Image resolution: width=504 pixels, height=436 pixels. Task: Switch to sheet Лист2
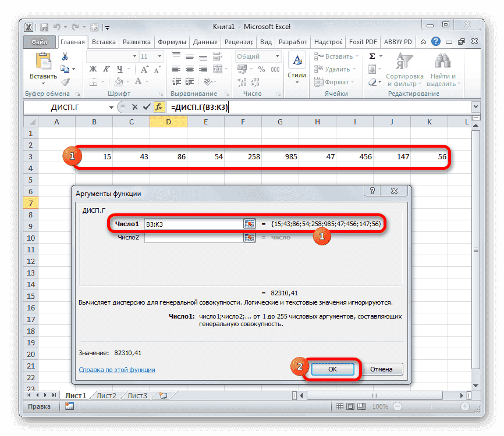105,395
